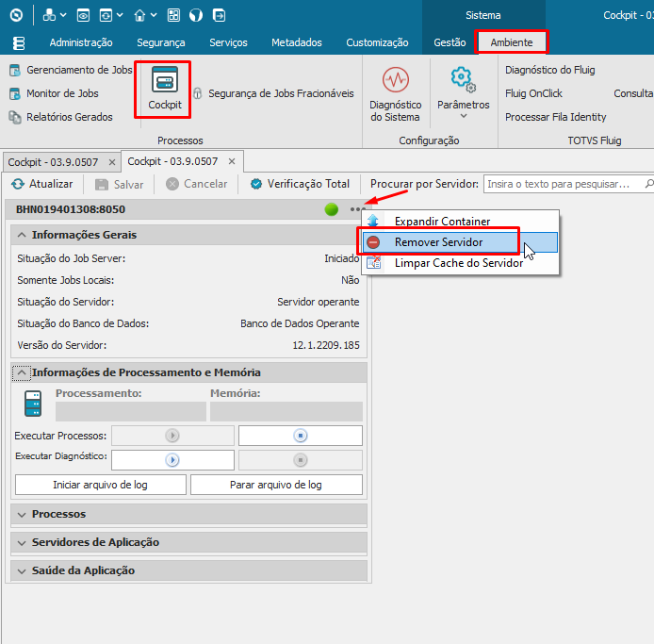Run Verificação Total
This screenshot has width=654, height=644.
pos(300,184)
